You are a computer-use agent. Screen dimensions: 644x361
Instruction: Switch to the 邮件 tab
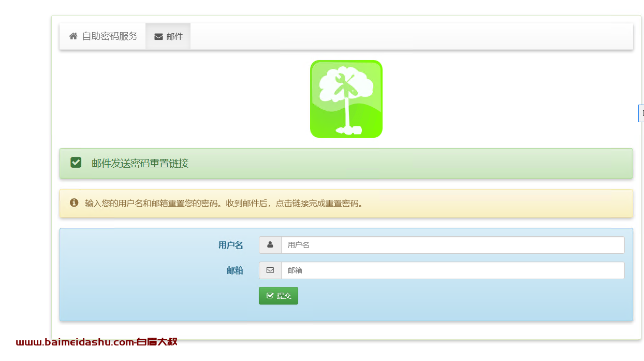(x=168, y=36)
